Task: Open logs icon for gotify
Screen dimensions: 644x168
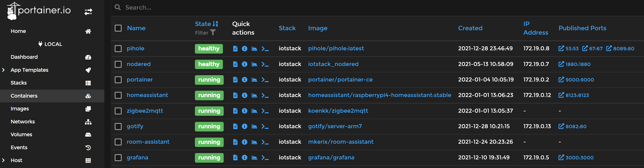Action: point(235,126)
